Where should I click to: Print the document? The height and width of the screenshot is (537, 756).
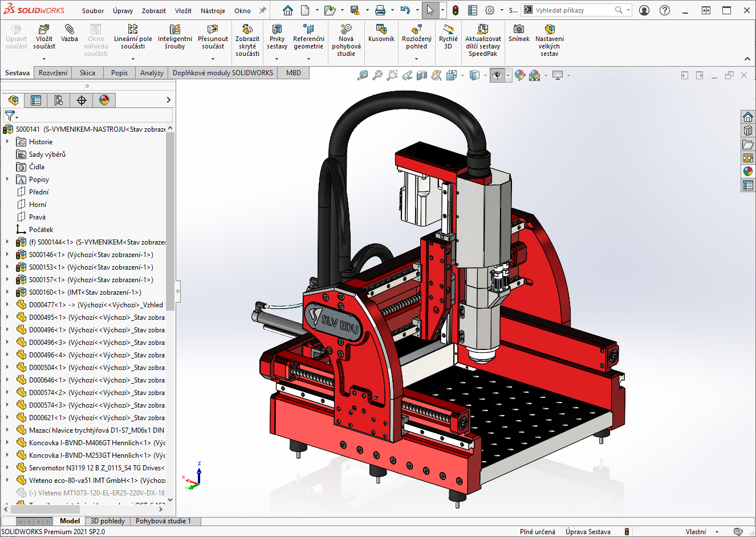coord(380,10)
